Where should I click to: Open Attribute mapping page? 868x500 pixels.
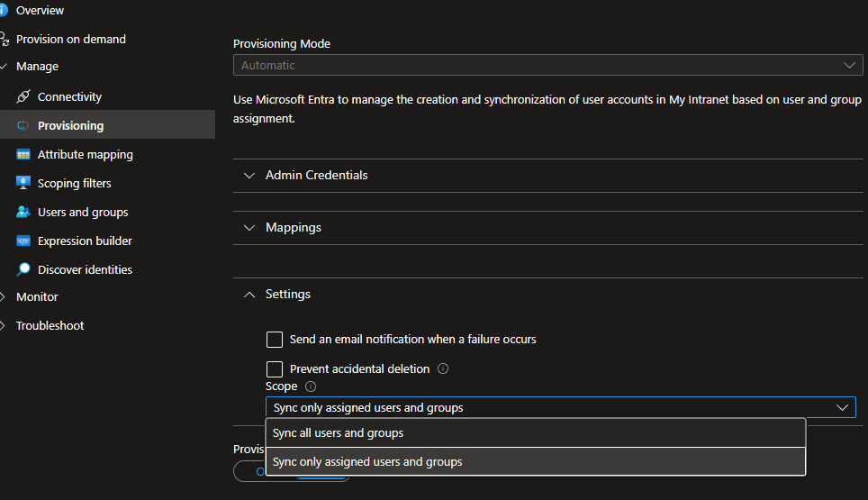tap(86, 154)
